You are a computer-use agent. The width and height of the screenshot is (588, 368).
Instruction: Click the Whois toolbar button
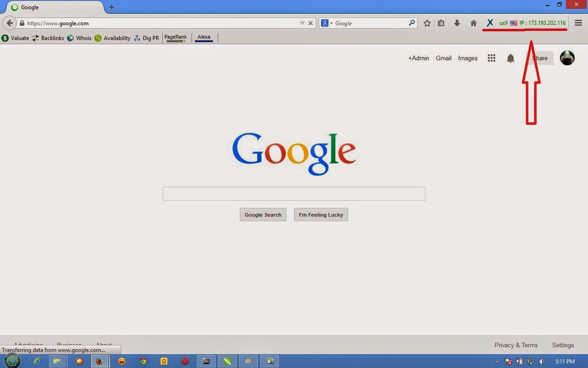coord(79,38)
